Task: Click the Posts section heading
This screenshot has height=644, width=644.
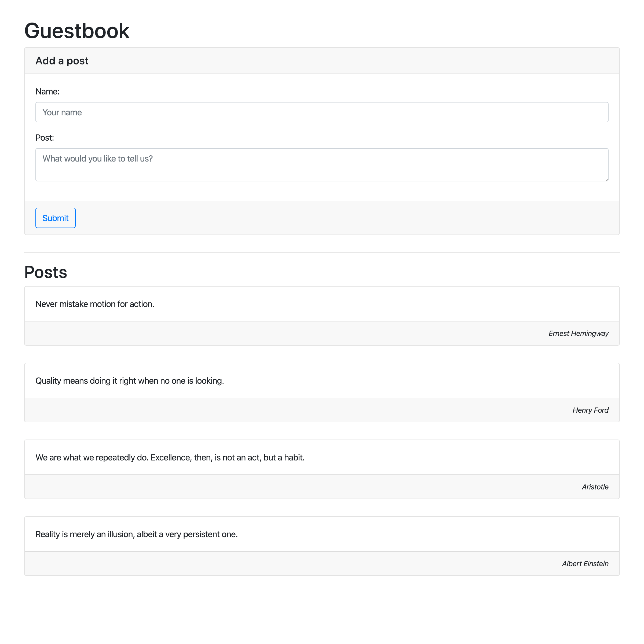Action: [x=46, y=272]
